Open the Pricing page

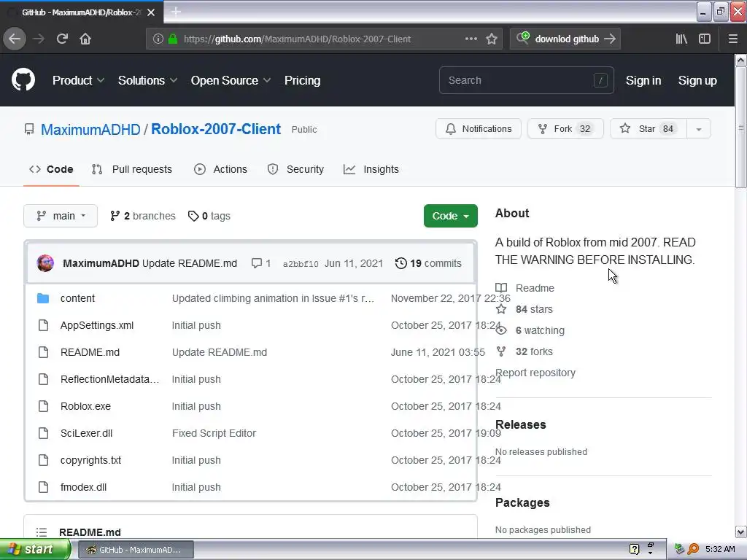[302, 80]
